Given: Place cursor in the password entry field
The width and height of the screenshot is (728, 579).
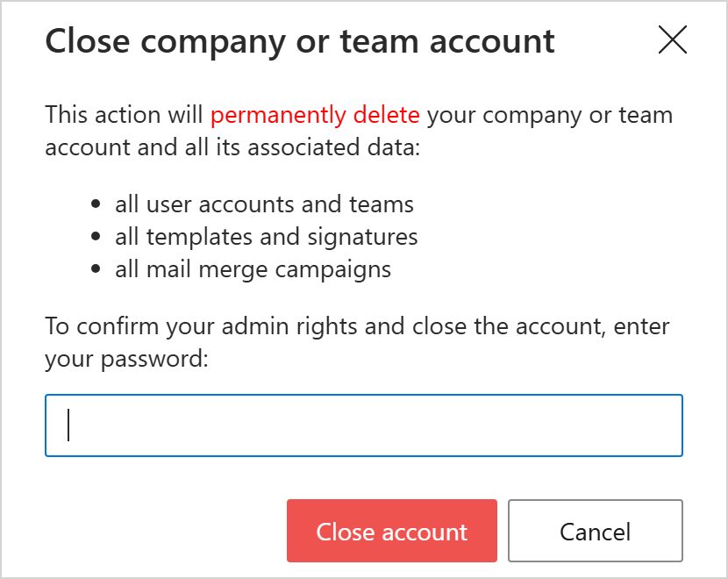Looking at the screenshot, I should 364,425.
